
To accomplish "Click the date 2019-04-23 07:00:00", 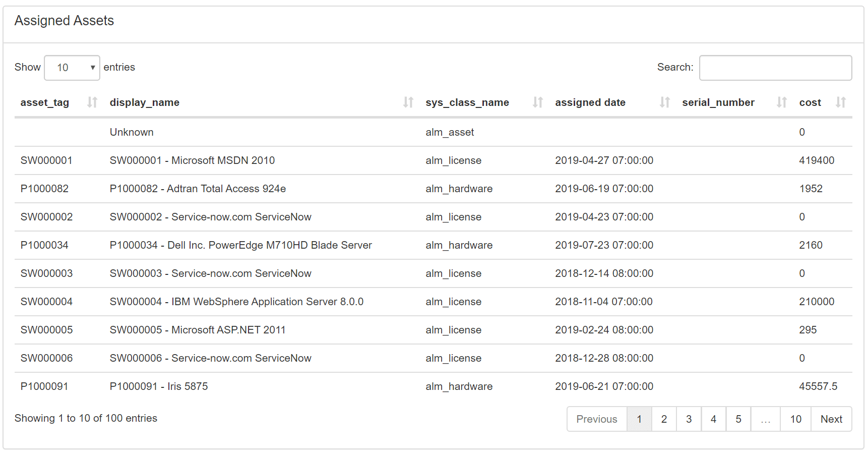I will click(604, 217).
